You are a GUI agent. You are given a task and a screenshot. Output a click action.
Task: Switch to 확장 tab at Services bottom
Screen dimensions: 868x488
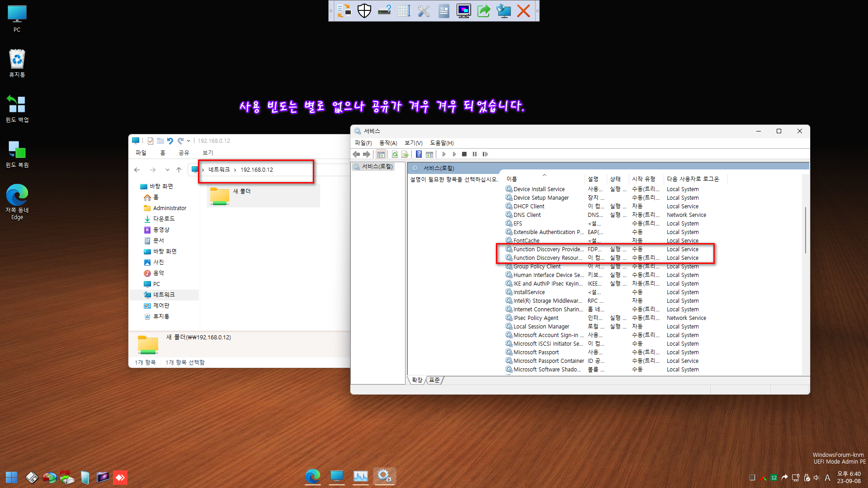(x=417, y=380)
